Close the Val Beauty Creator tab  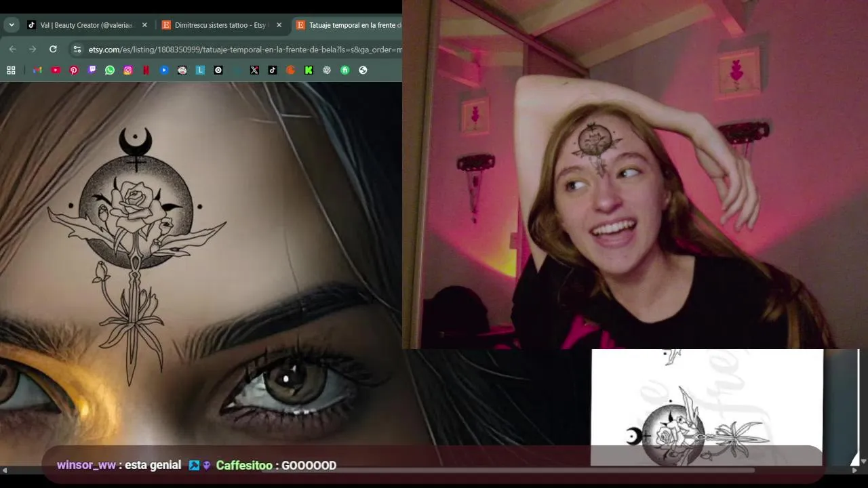144,25
